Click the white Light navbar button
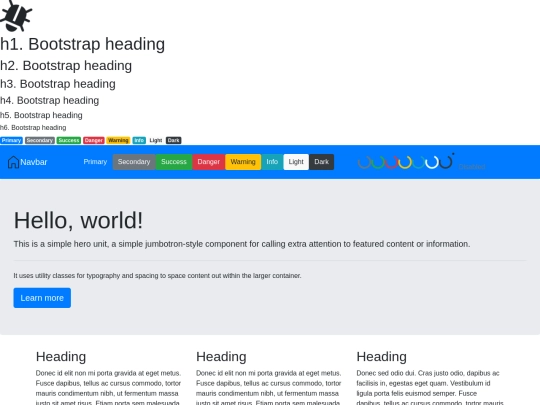 click(x=296, y=162)
